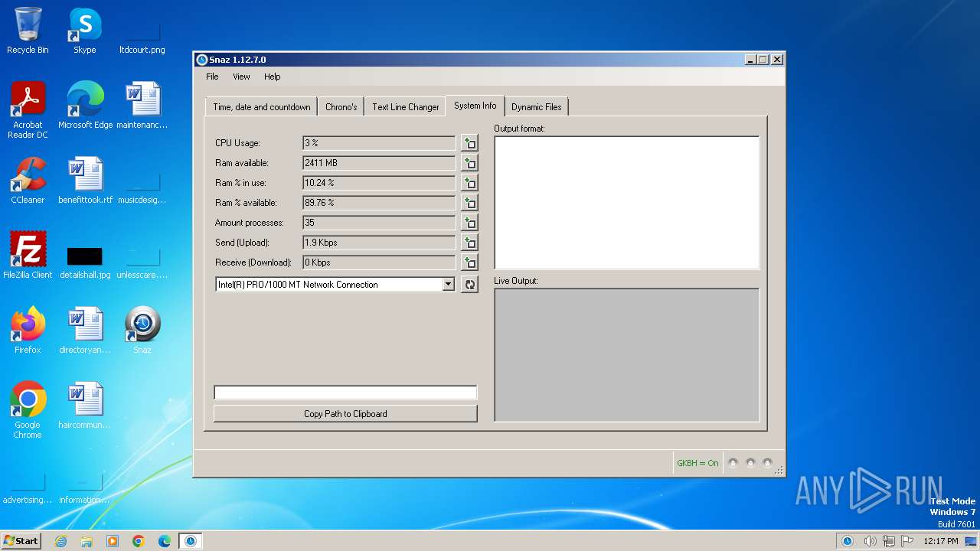
Task: Click the network icon in system tray
Action: point(889,541)
